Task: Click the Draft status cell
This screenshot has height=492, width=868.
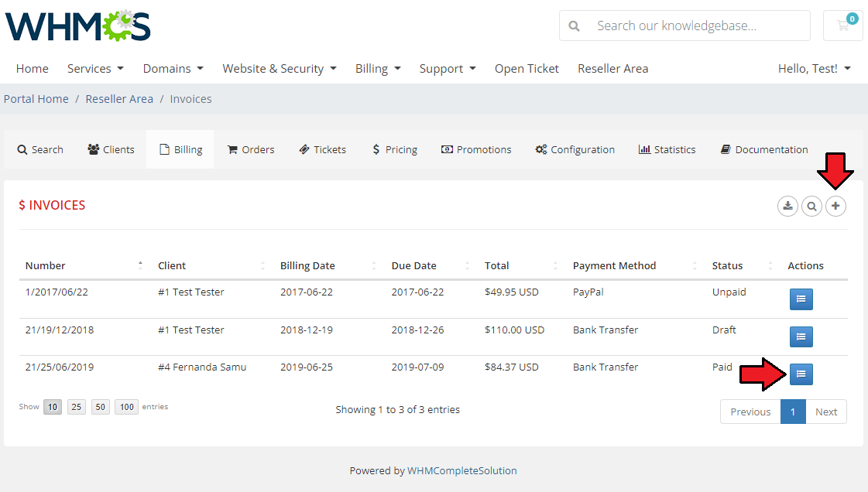Action: [x=724, y=330]
